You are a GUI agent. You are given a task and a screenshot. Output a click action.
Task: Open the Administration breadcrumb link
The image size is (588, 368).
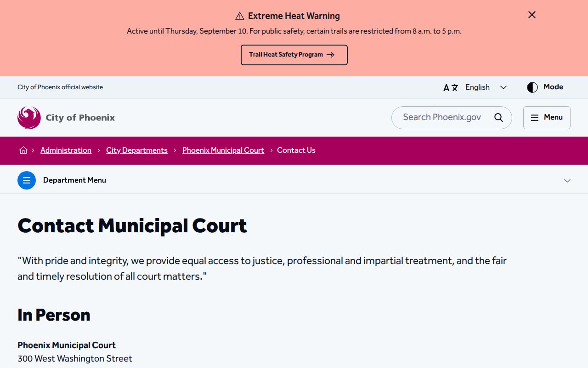(x=66, y=150)
